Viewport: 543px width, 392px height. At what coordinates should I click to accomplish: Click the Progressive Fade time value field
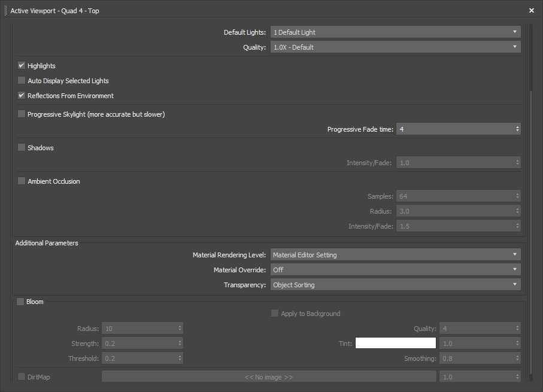coord(459,129)
